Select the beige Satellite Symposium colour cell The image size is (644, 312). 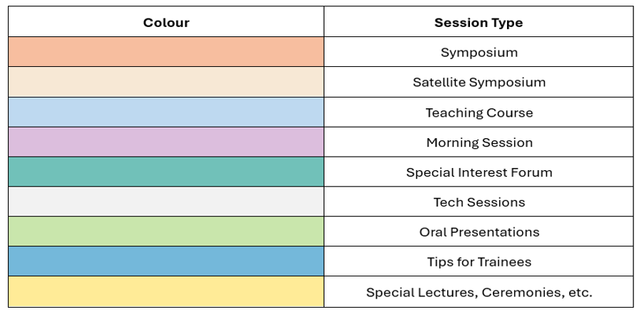[166, 82]
